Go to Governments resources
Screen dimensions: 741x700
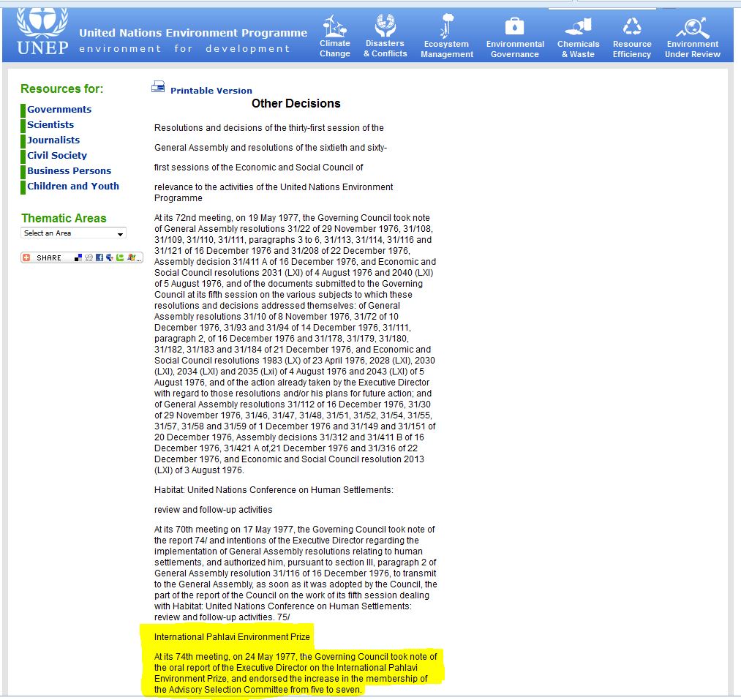(59, 110)
